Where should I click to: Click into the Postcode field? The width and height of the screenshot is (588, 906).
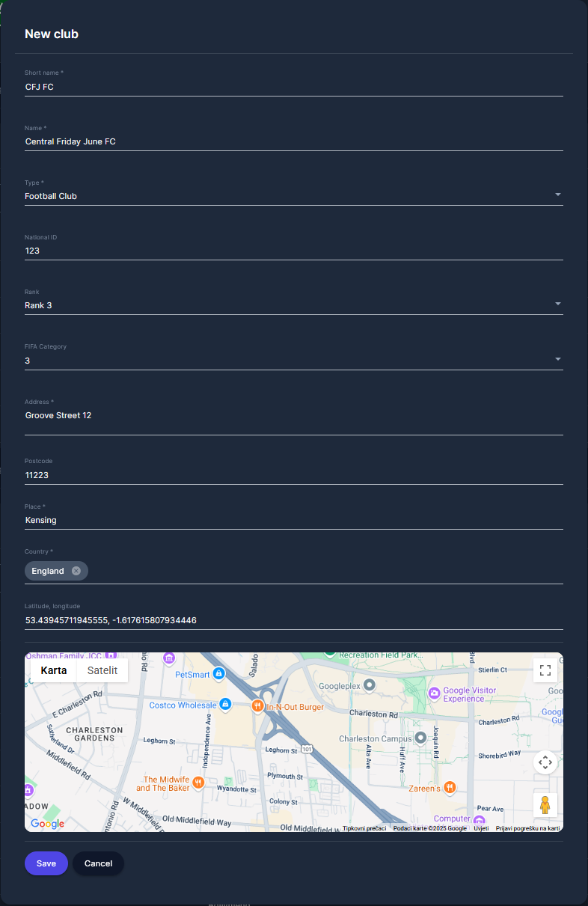[293, 475]
